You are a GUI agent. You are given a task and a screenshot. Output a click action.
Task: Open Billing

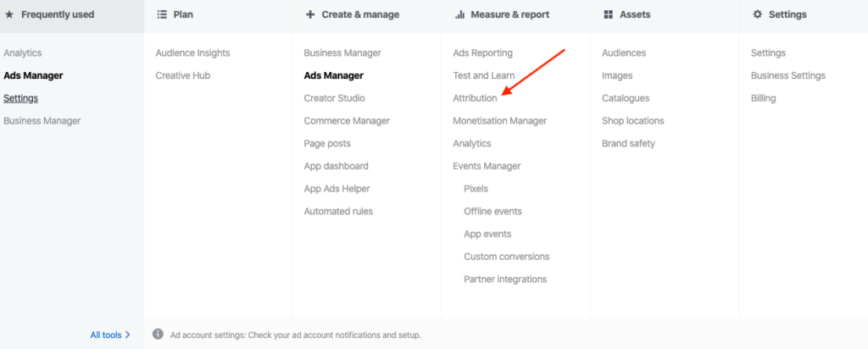pyautogui.click(x=764, y=98)
